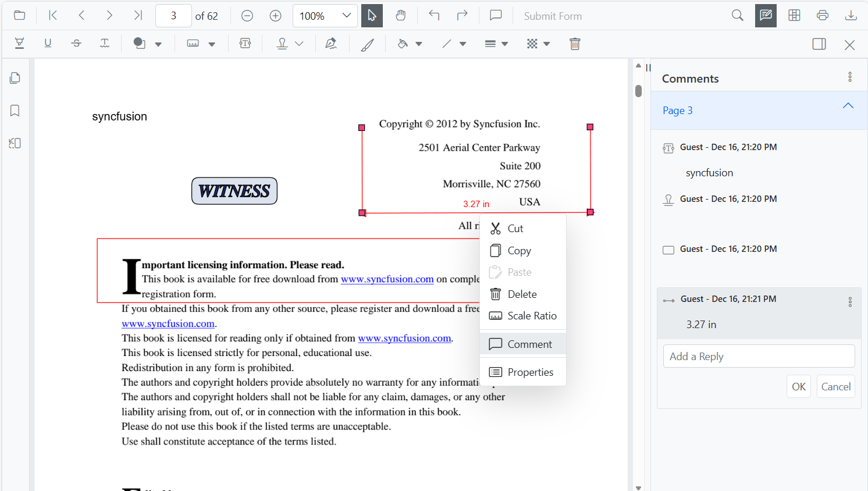This screenshot has width=868, height=491.
Task: Delete annotation with the trash icon
Action: point(575,44)
